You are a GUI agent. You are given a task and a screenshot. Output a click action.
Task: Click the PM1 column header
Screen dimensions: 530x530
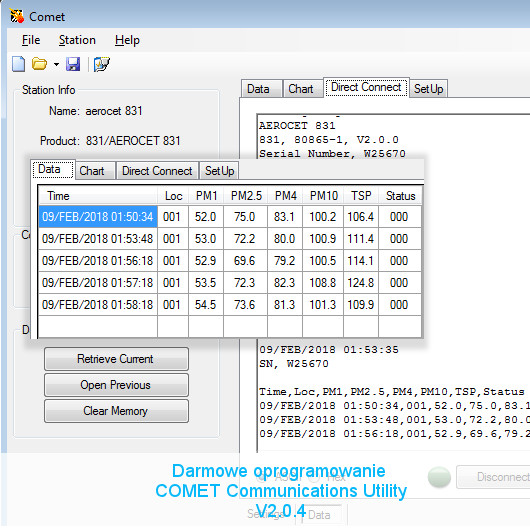(206, 196)
